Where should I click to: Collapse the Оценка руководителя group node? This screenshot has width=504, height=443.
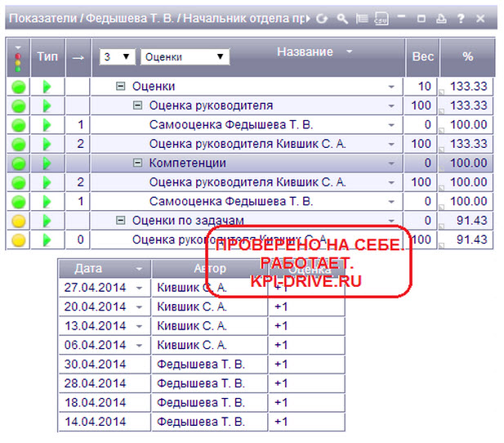(137, 105)
